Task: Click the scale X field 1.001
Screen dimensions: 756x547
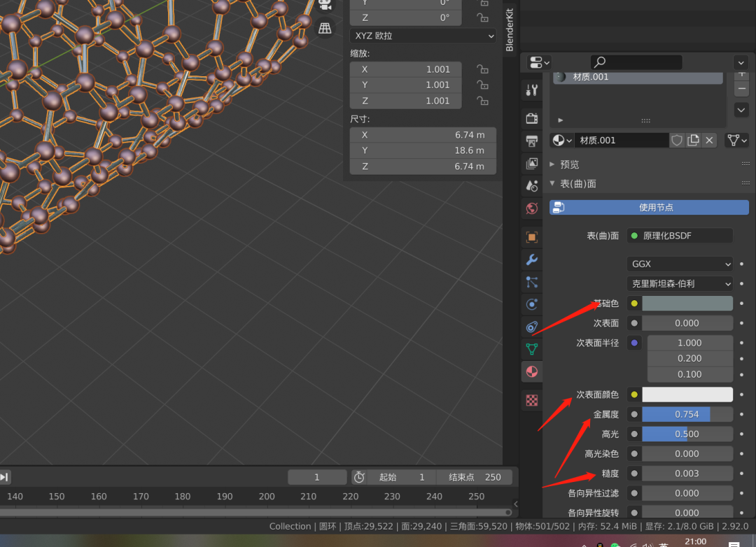Action: click(405, 69)
